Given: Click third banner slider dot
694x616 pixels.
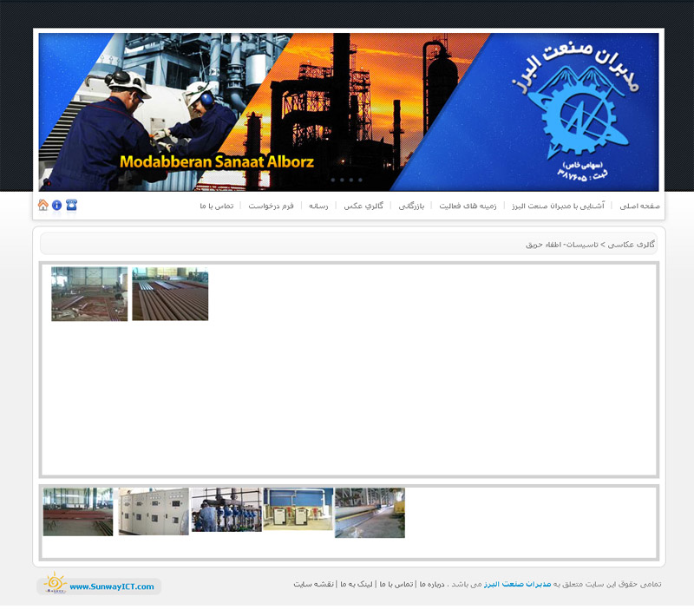Looking at the screenshot, I should 351,180.
